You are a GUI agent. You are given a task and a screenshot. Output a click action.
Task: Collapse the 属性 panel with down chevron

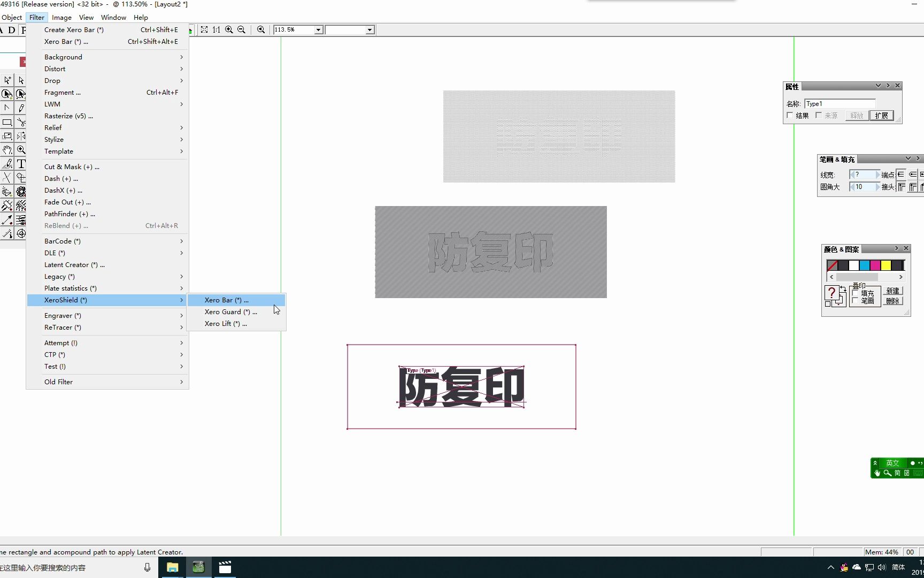pos(878,86)
